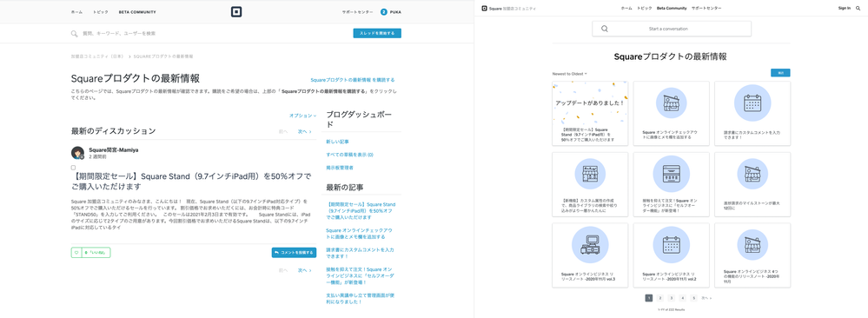Open sidebar article 支払い異議申し立て管理画面
Screen dimensions: 868x318
click(x=360, y=299)
